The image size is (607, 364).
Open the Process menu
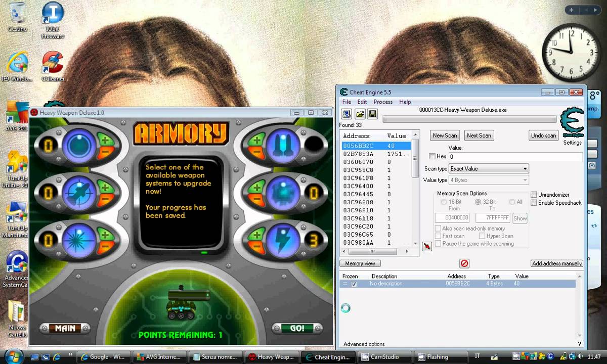383,102
